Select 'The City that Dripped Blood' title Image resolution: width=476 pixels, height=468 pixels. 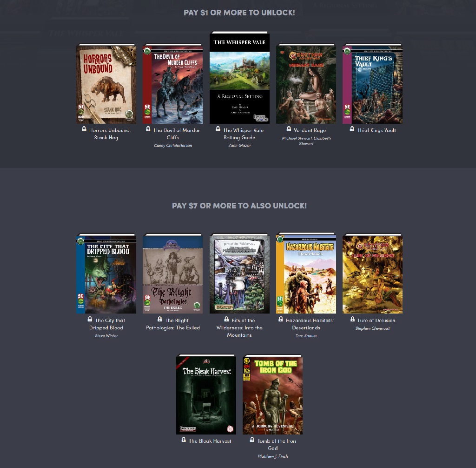tap(107, 324)
